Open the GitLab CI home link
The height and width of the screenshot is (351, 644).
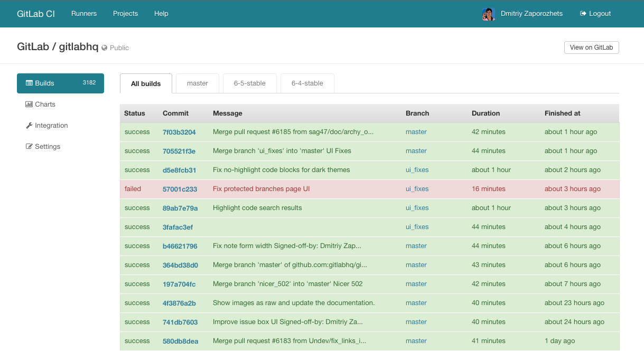(x=36, y=14)
